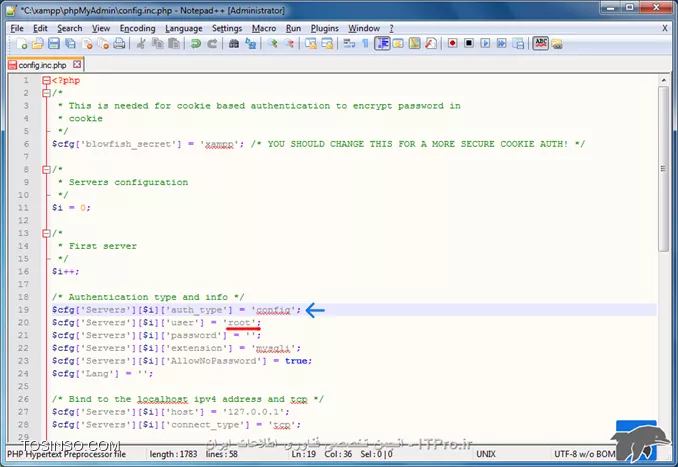Click the Save All icon
Image resolution: width=678 pixels, height=467 pixels.
tap(70, 44)
